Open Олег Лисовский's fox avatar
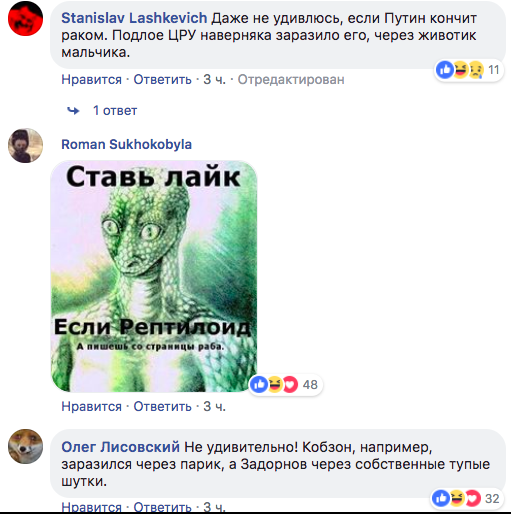The height and width of the screenshot is (514, 511). click(x=25, y=446)
